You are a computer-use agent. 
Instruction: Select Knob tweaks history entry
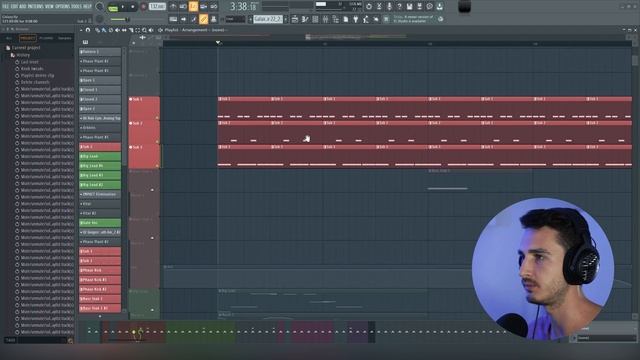32,69
